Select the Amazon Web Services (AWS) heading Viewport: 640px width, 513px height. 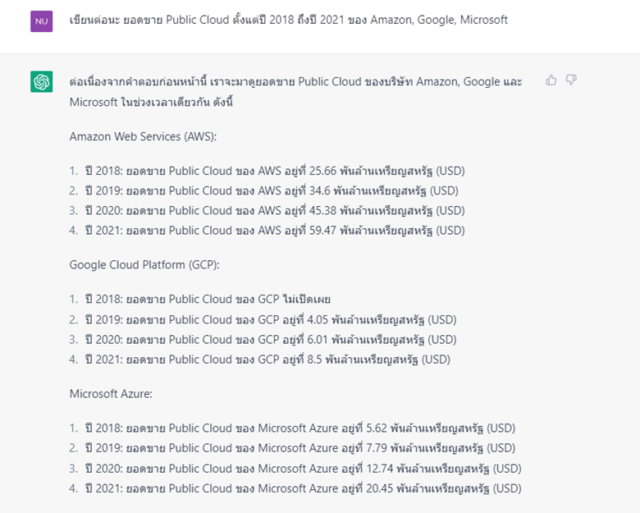(143, 136)
